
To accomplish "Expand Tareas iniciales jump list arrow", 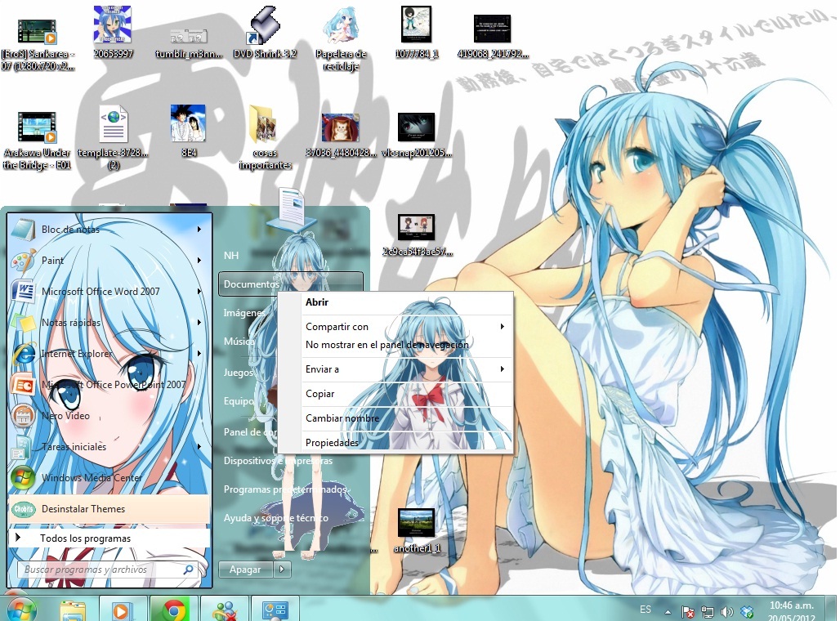I will [199, 446].
